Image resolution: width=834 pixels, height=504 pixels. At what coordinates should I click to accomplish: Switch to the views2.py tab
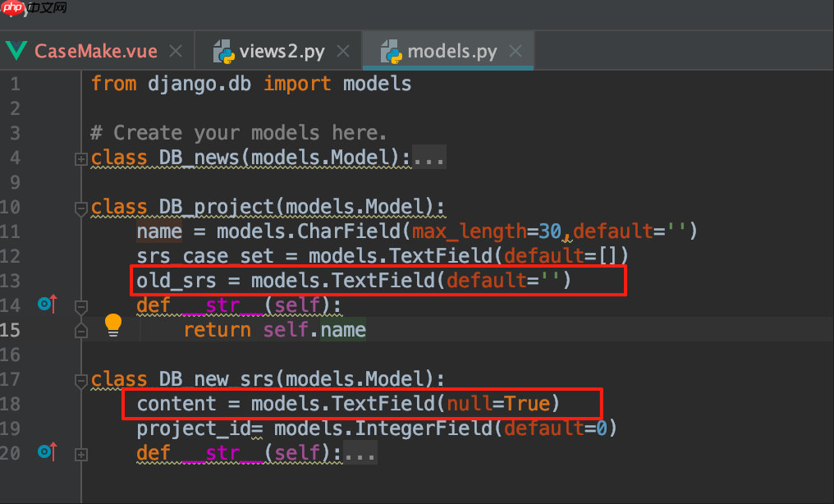(282, 51)
